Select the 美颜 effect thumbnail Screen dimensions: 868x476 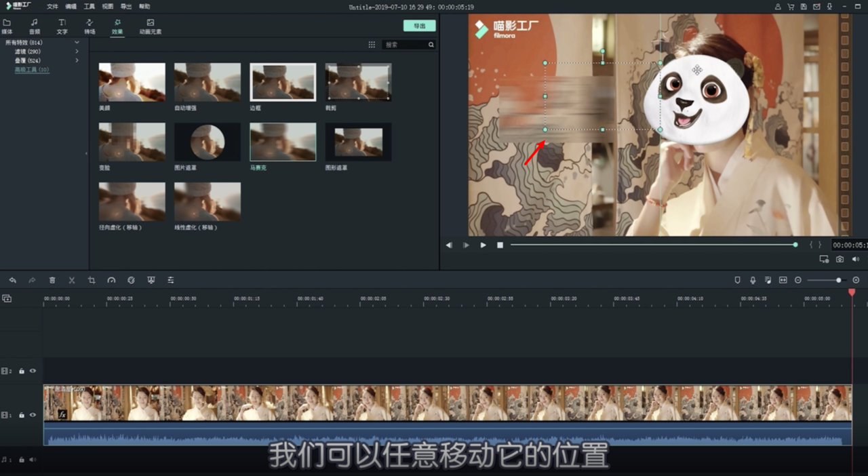[x=132, y=82]
